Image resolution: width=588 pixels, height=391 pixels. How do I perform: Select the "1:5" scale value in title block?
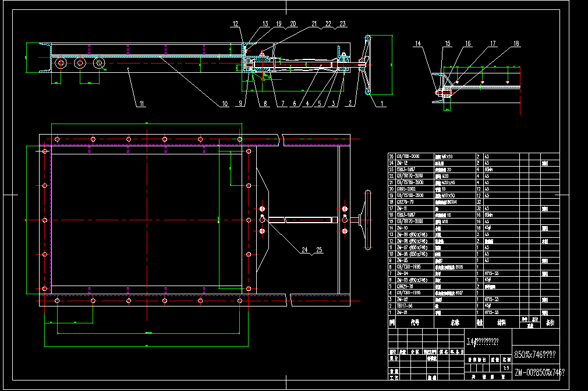pos(506,368)
